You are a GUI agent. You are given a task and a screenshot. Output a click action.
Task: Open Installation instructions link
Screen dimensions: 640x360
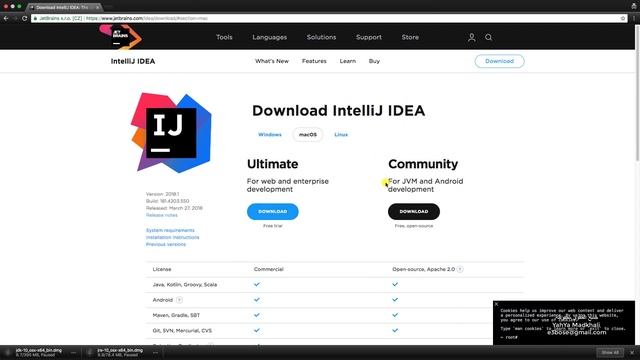pos(173,237)
